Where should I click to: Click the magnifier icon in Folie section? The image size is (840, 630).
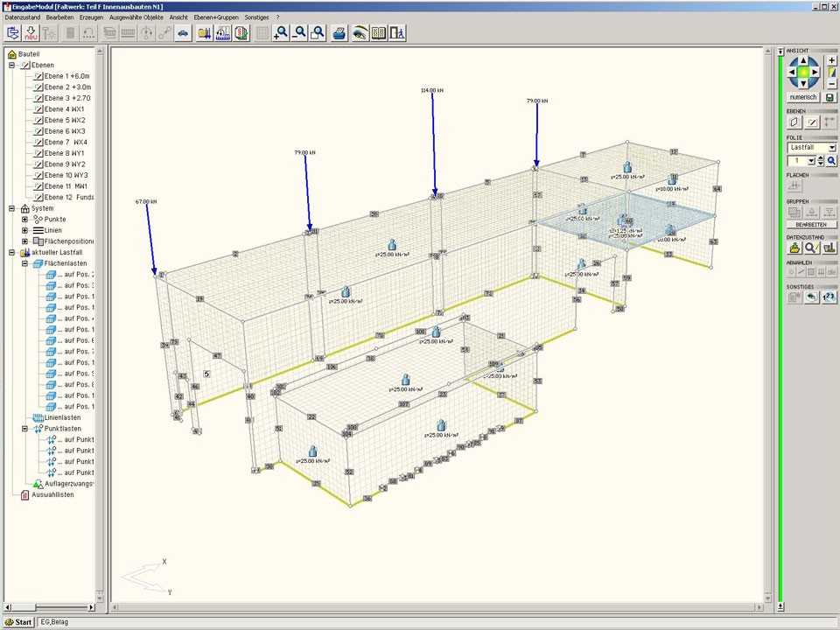click(x=832, y=161)
